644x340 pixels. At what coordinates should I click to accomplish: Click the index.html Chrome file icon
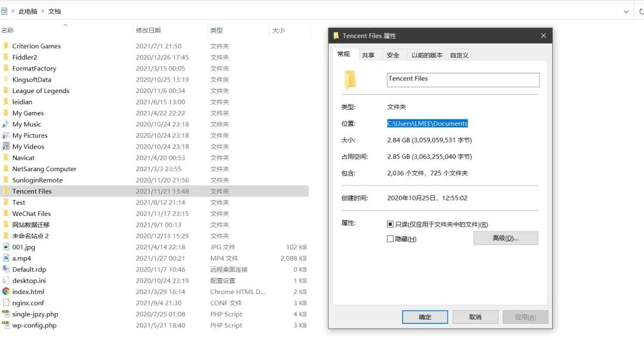[6, 292]
